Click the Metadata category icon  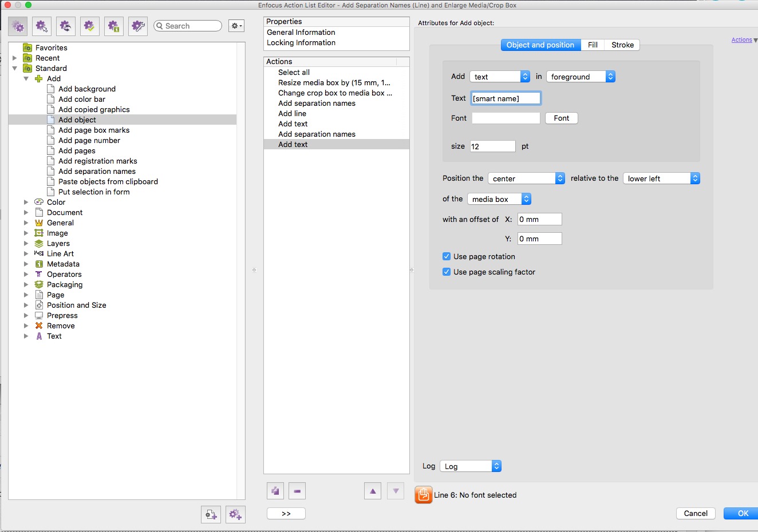click(39, 264)
